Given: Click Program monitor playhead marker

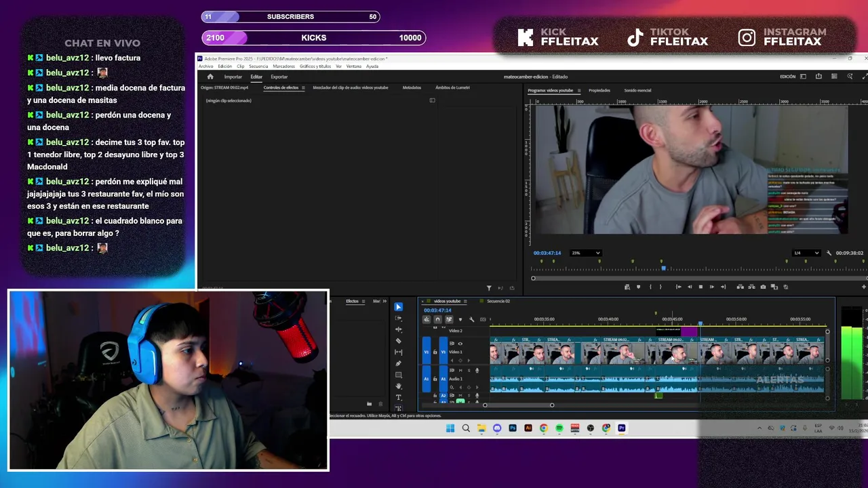Looking at the screenshot, I should pyautogui.click(x=663, y=269).
